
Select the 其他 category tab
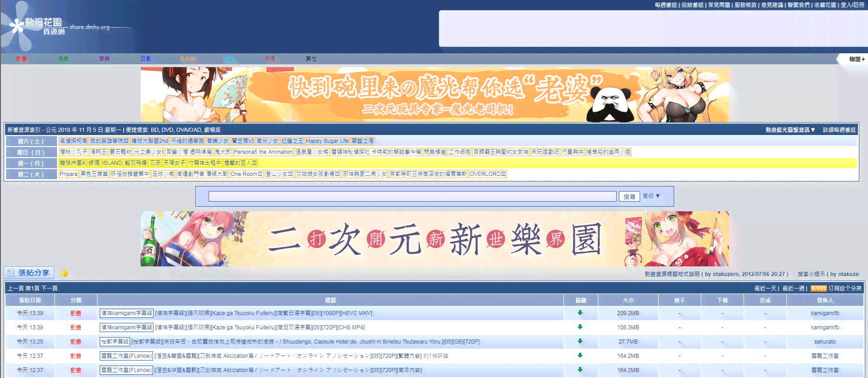pyautogui.click(x=311, y=59)
